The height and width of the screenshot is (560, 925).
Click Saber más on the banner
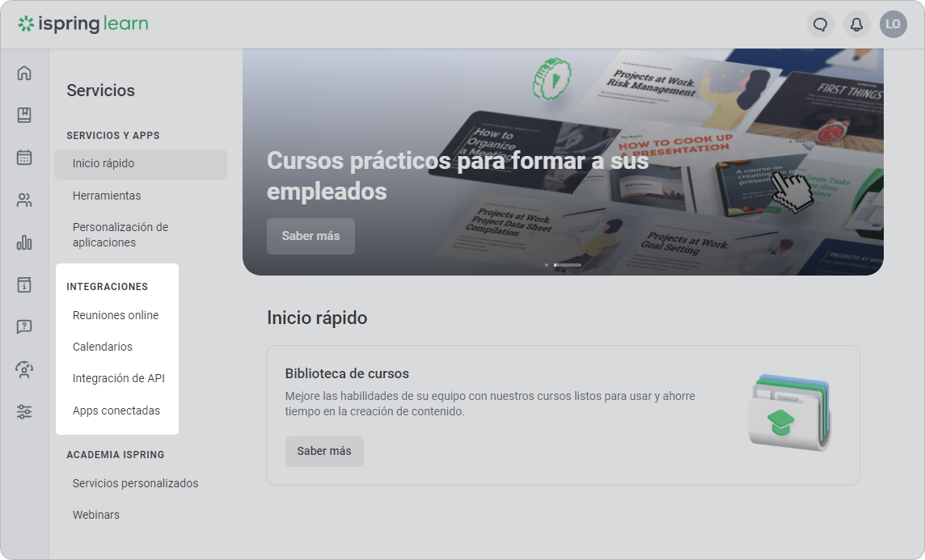(x=310, y=237)
